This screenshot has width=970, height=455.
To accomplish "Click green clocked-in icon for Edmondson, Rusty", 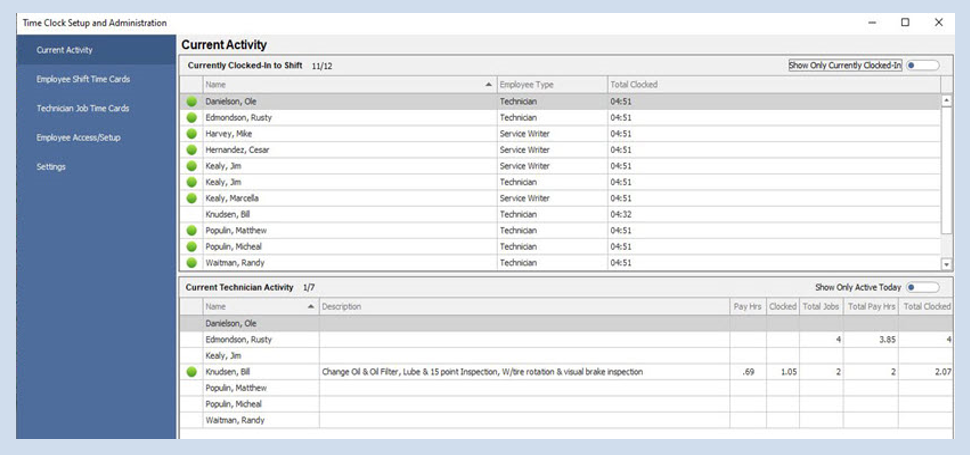I will click(x=191, y=117).
